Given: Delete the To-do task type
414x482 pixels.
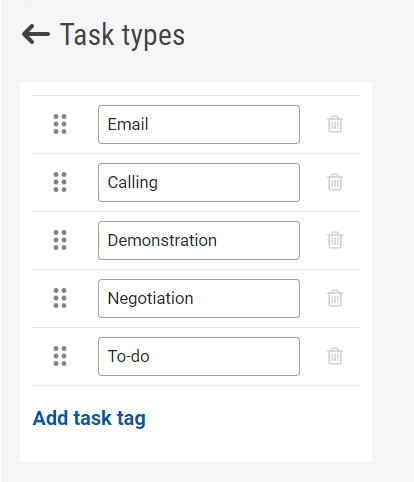Looking at the screenshot, I should pos(335,356).
